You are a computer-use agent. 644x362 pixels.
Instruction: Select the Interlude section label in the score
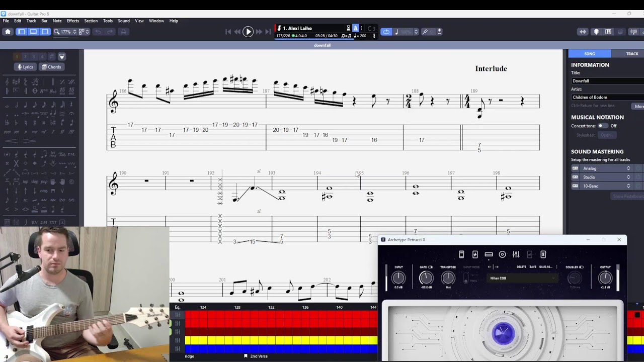[491, 68]
